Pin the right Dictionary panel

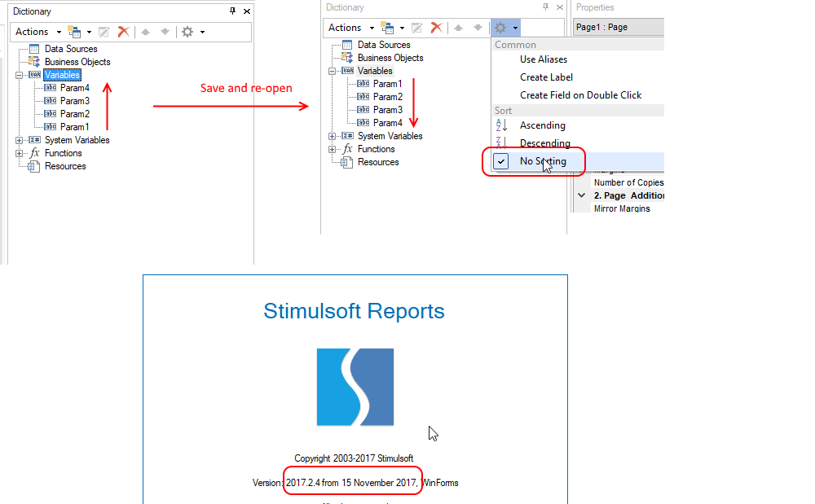(x=545, y=7)
